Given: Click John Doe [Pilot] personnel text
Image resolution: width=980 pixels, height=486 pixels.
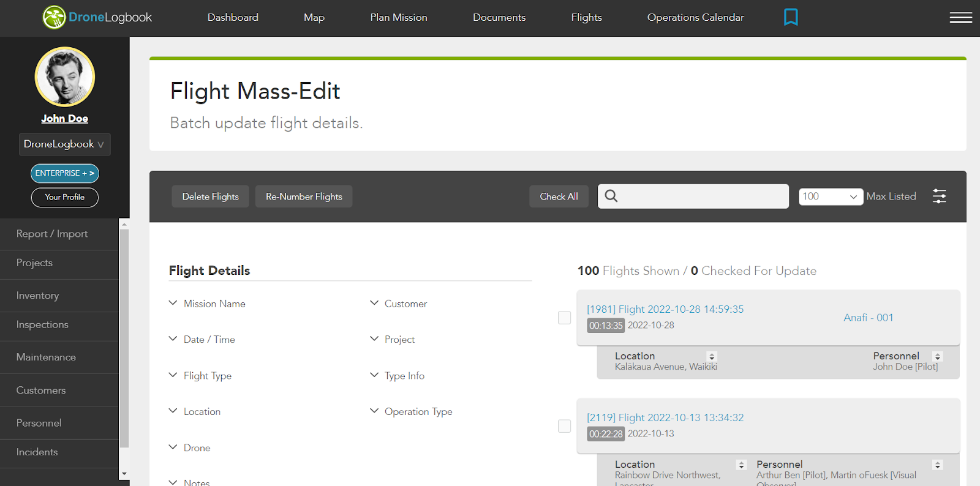Looking at the screenshot, I should point(905,367).
